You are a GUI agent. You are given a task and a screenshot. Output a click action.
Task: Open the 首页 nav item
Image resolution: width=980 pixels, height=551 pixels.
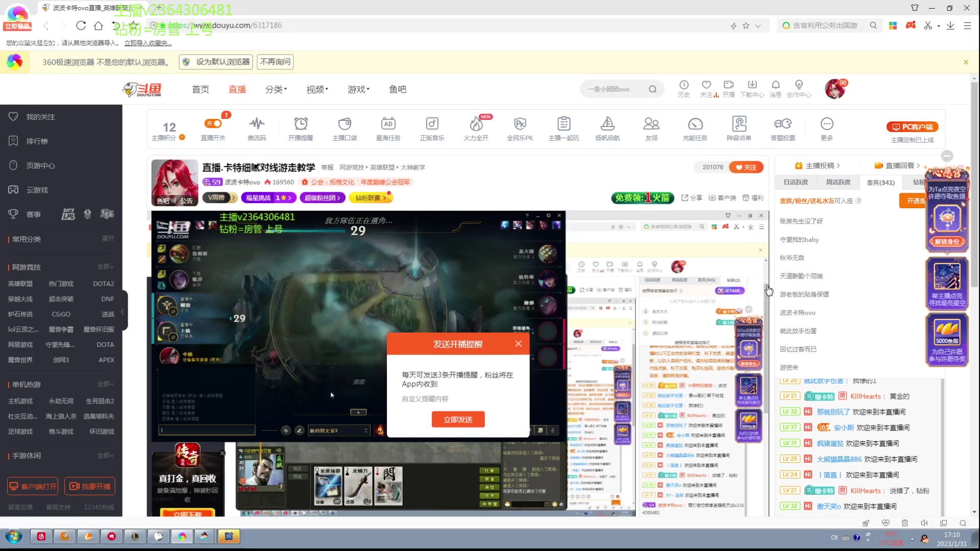coord(201,89)
